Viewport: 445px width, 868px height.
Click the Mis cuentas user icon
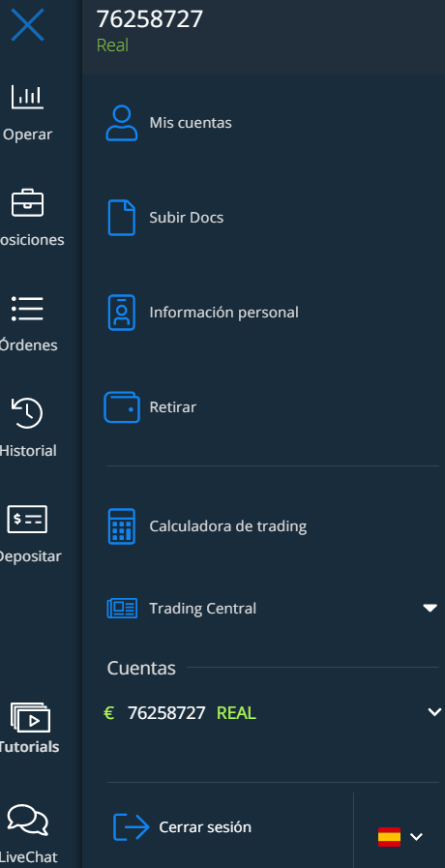click(x=122, y=123)
